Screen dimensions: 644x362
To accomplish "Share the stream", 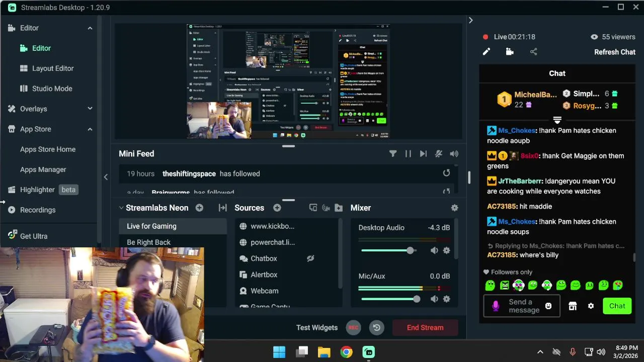I will point(533,52).
